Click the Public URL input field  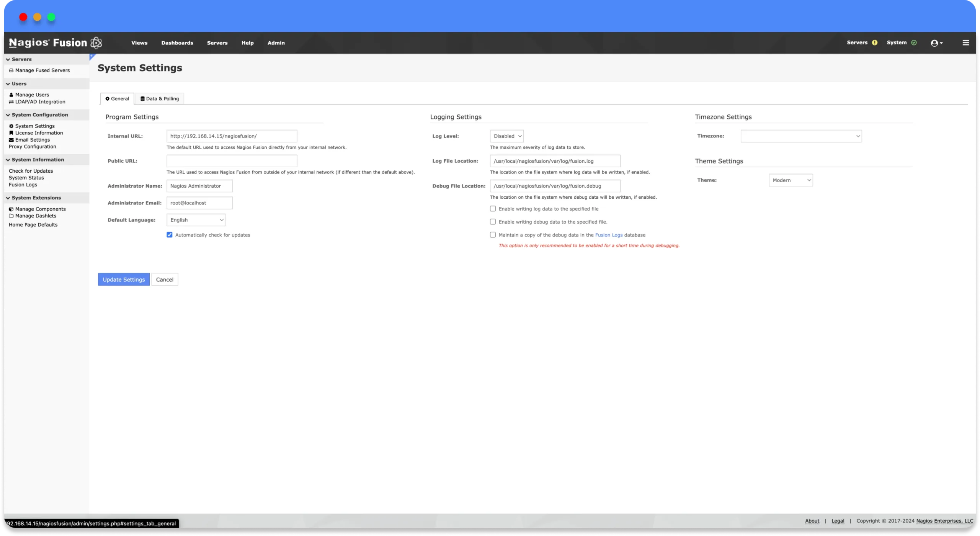coord(232,161)
